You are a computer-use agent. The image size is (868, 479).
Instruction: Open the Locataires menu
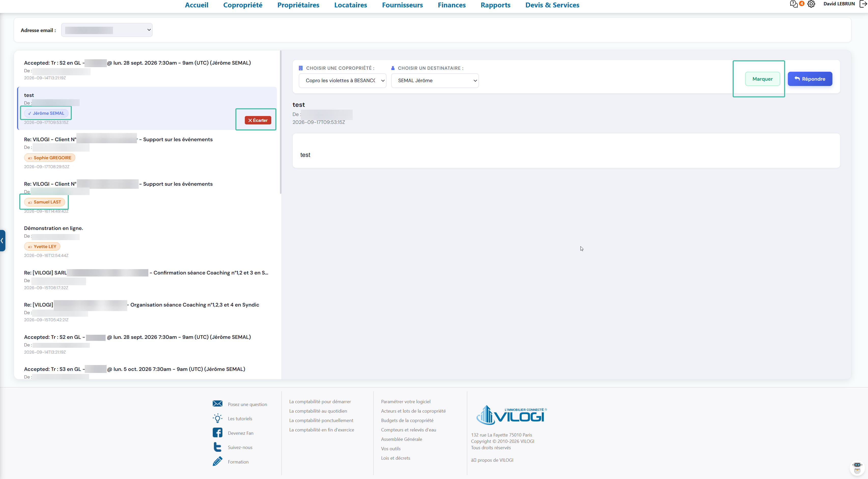point(350,5)
